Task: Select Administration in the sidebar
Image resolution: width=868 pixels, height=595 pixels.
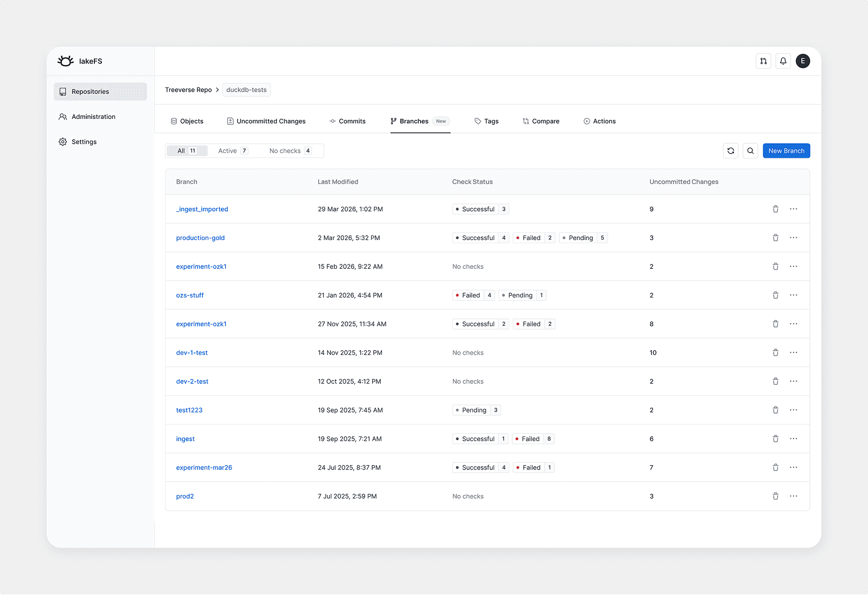Action: pyautogui.click(x=93, y=116)
